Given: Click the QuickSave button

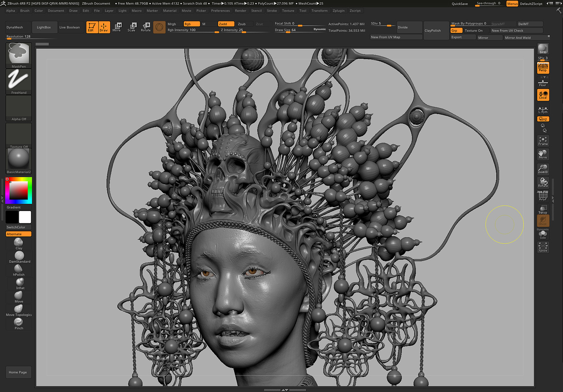Looking at the screenshot, I should pyautogui.click(x=459, y=3).
